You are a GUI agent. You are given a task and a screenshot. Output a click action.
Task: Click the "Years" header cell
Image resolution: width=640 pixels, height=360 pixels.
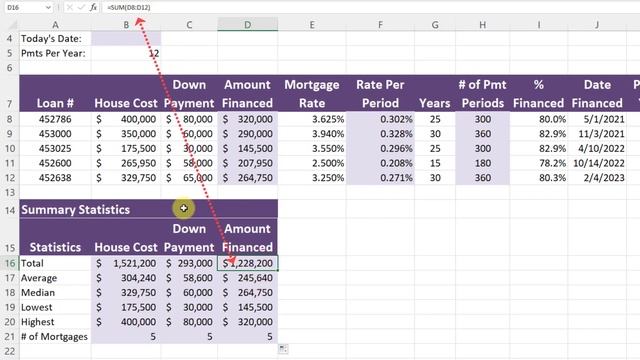435,93
